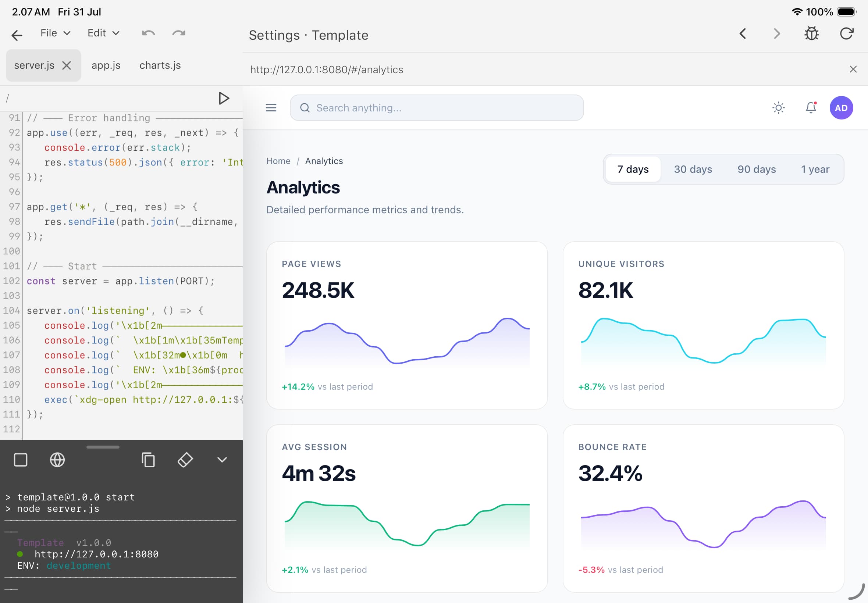Image resolution: width=868 pixels, height=603 pixels.
Task: Click line number 102 in gutter
Action: pos(11,281)
